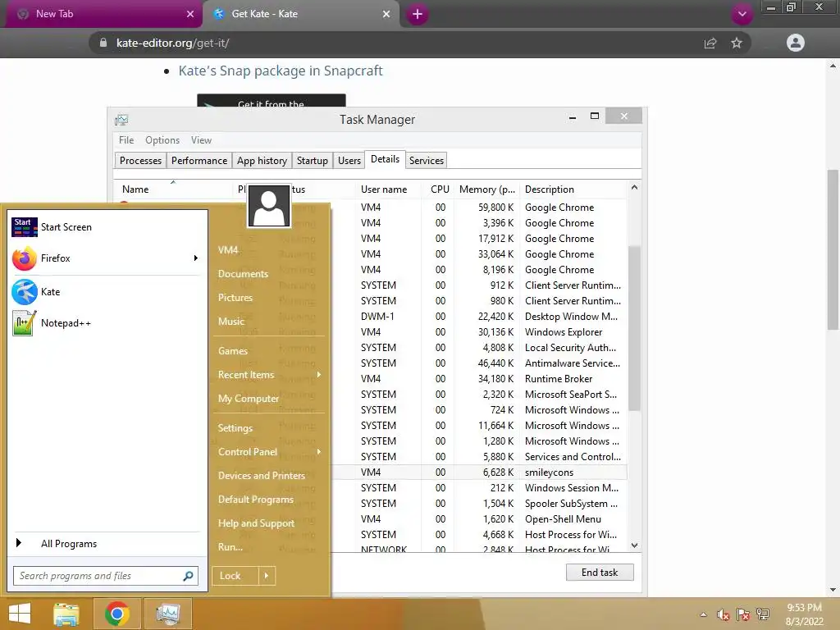Switch to Processes tab

pyautogui.click(x=140, y=161)
